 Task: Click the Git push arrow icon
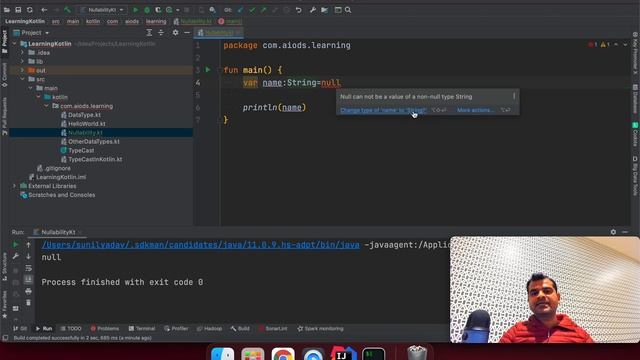[263, 10]
